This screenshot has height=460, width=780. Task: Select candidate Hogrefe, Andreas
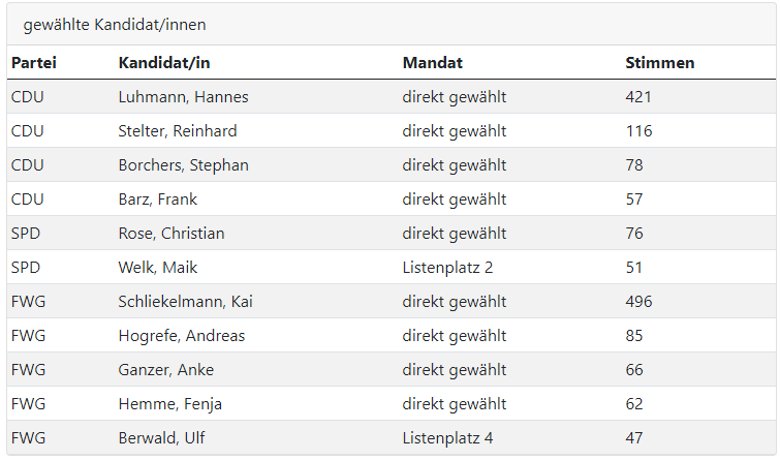pyautogui.click(x=182, y=336)
